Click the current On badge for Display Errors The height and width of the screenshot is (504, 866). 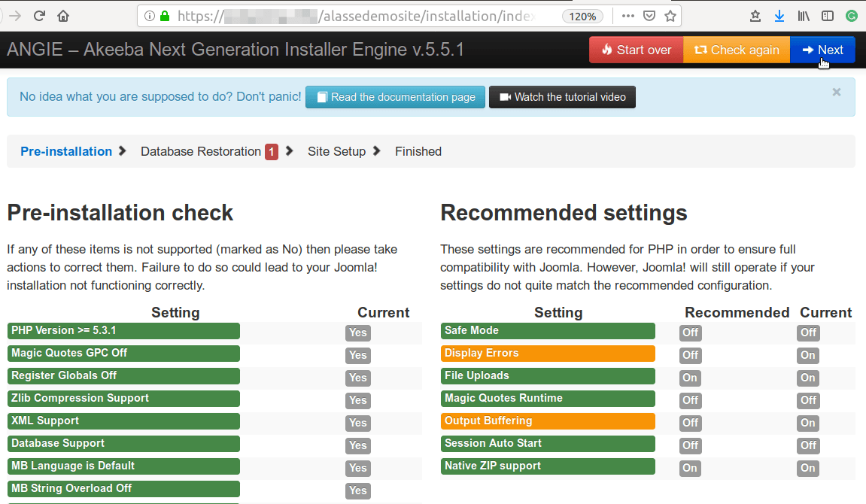tap(808, 356)
